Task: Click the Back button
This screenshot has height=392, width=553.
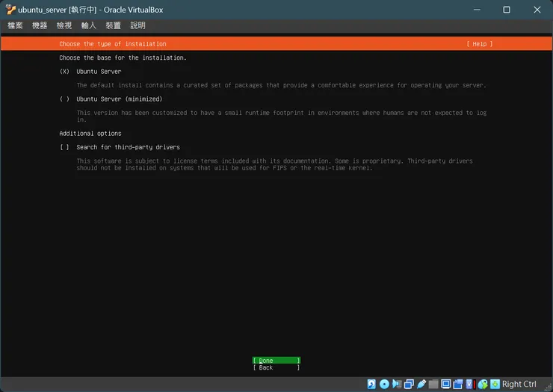Action: [x=276, y=367]
